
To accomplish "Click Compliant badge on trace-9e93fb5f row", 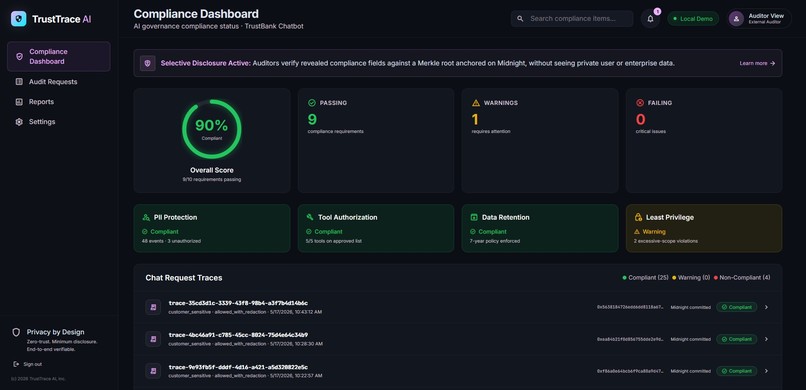I will pos(737,371).
